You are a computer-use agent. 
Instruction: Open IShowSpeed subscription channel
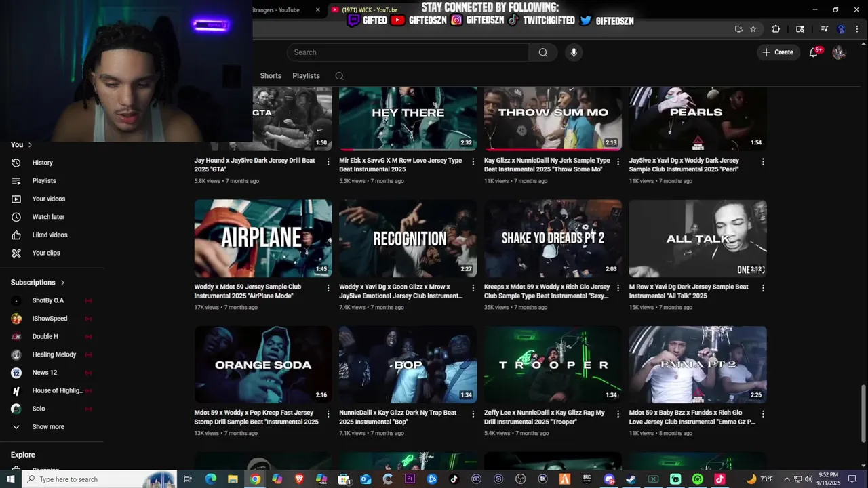point(50,319)
